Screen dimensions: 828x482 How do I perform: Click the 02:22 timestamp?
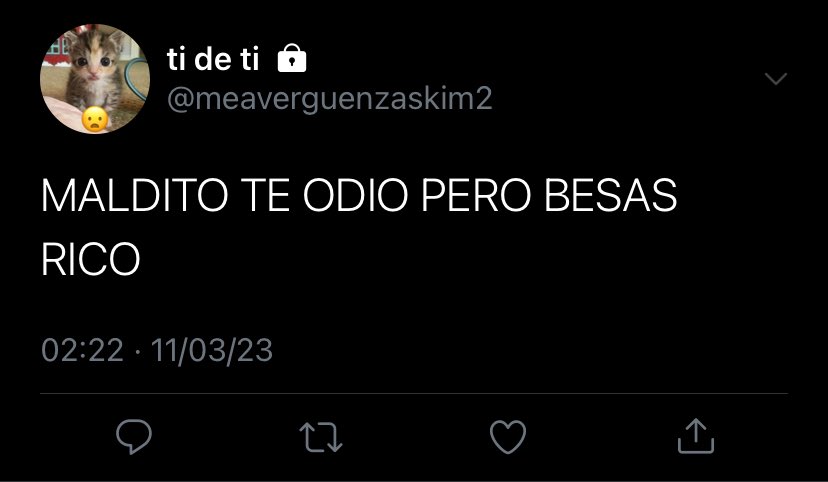pyautogui.click(x=82, y=350)
